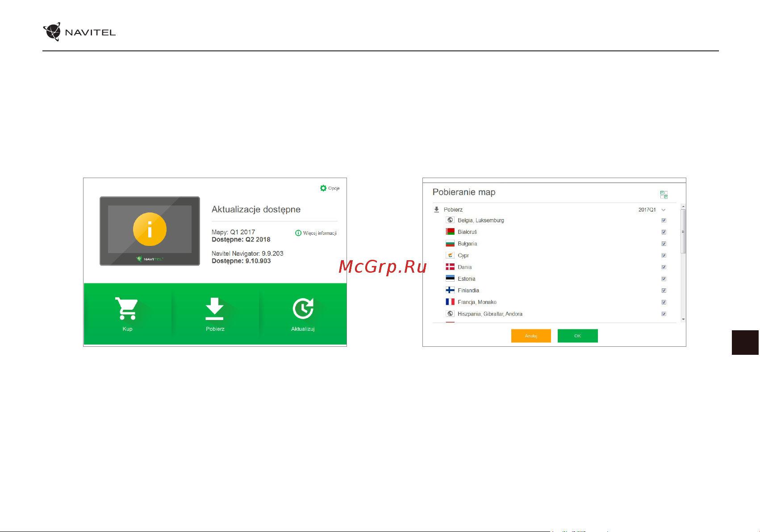Uncheck Dania map checkbox
Viewport: 760px width, 532px height.
pos(664,267)
